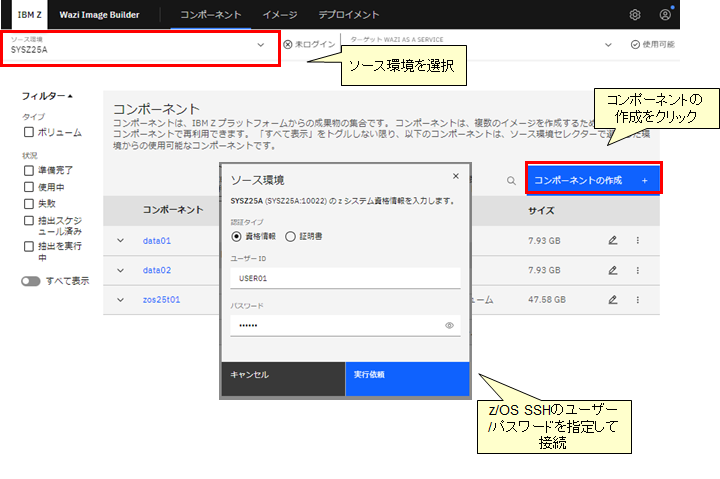Click the Wazi Image Builder title
The height and width of the screenshot is (479, 720).
(99, 15)
